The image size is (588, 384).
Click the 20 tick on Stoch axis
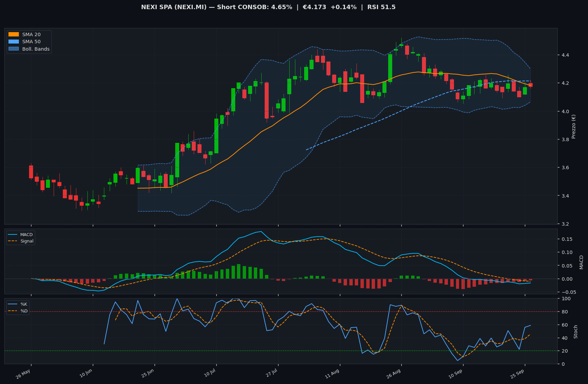[x=564, y=351]
